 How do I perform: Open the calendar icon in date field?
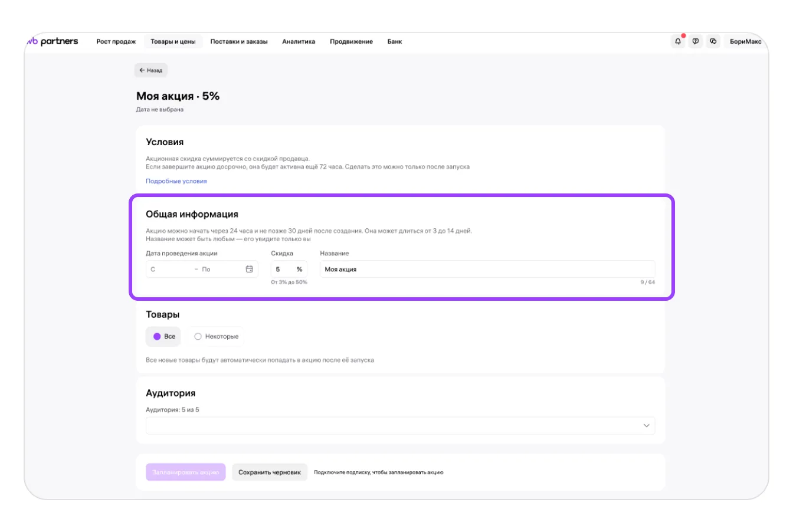(249, 269)
